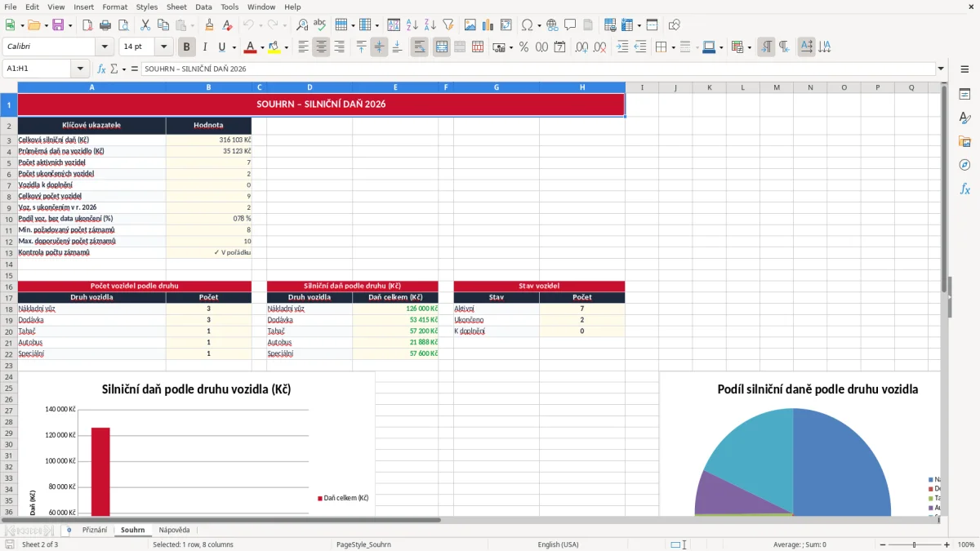Select column header D

click(x=310, y=87)
